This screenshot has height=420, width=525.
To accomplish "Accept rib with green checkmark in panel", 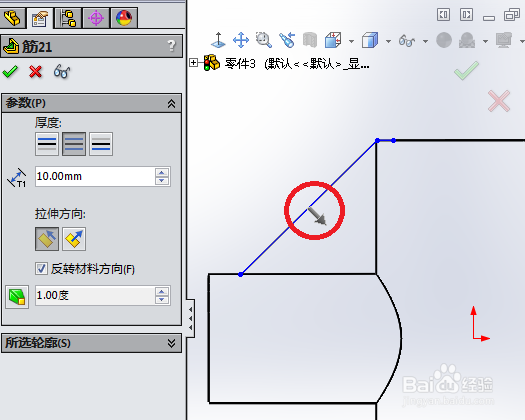I will [x=10, y=71].
